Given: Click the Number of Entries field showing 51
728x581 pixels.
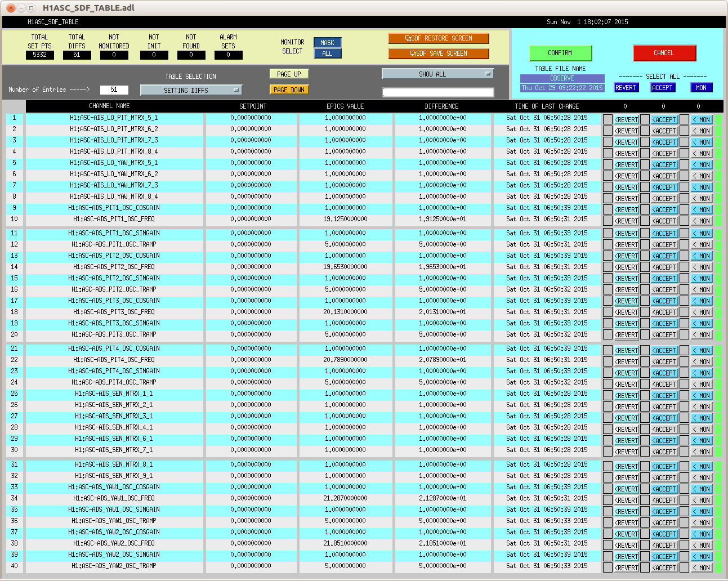Looking at the screenshot, I should click(114, 90).
